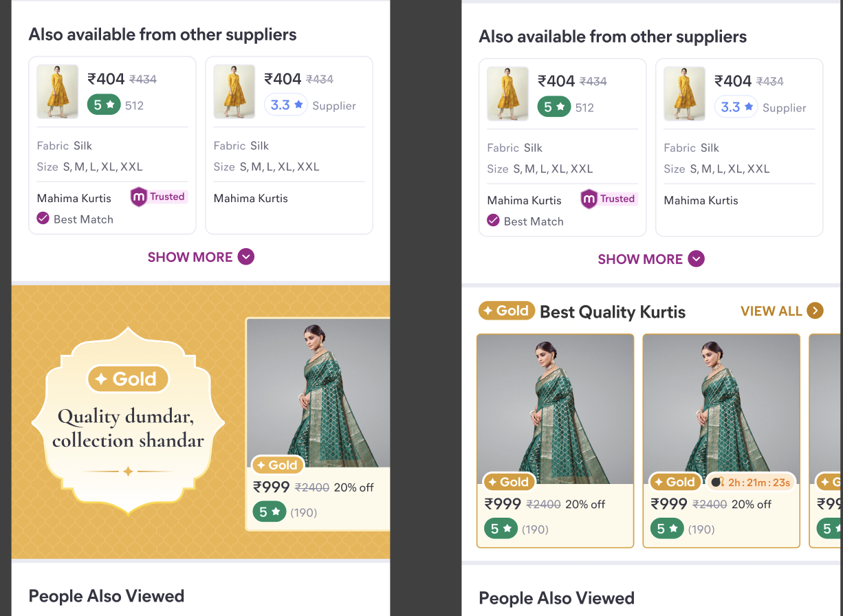Open the first yellow kurti thumbnail in left mockup

point(58,91)
